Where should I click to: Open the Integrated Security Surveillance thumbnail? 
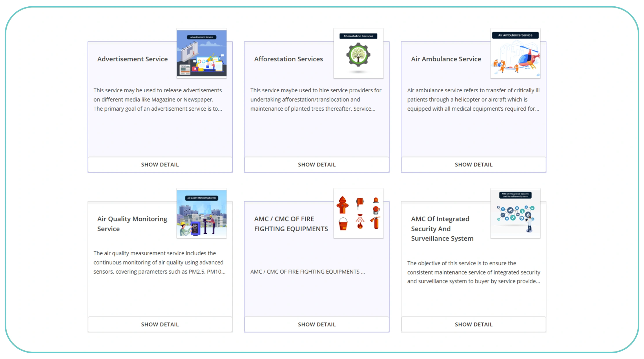point(515,213)
